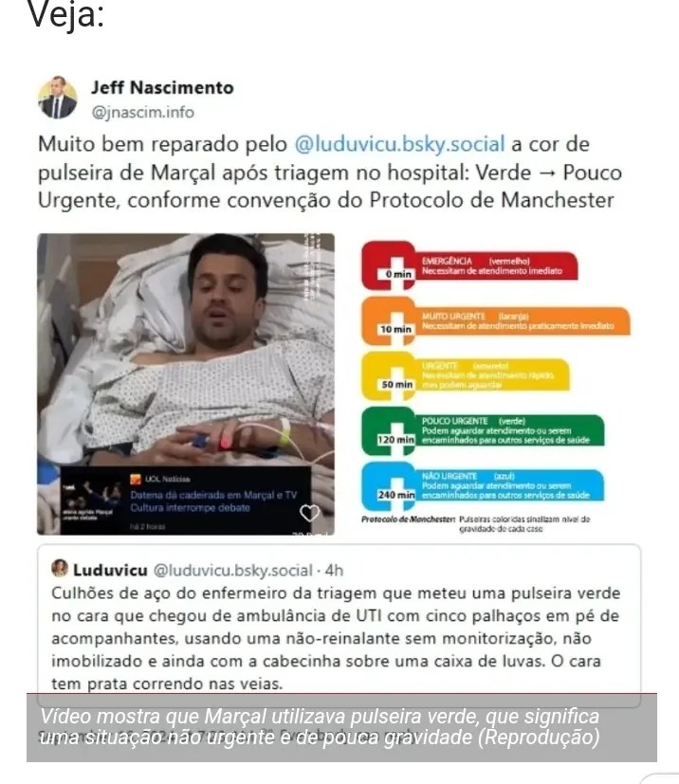Click Jeff Nascimento's profile avatar
679x784 pixels.
(58, 98)
